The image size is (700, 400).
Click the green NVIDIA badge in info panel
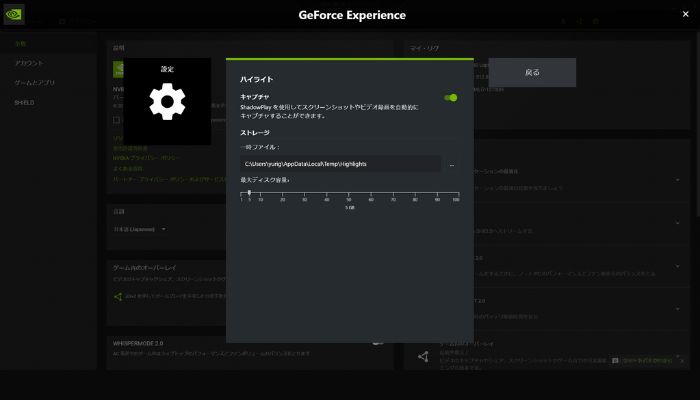point(118,71)
